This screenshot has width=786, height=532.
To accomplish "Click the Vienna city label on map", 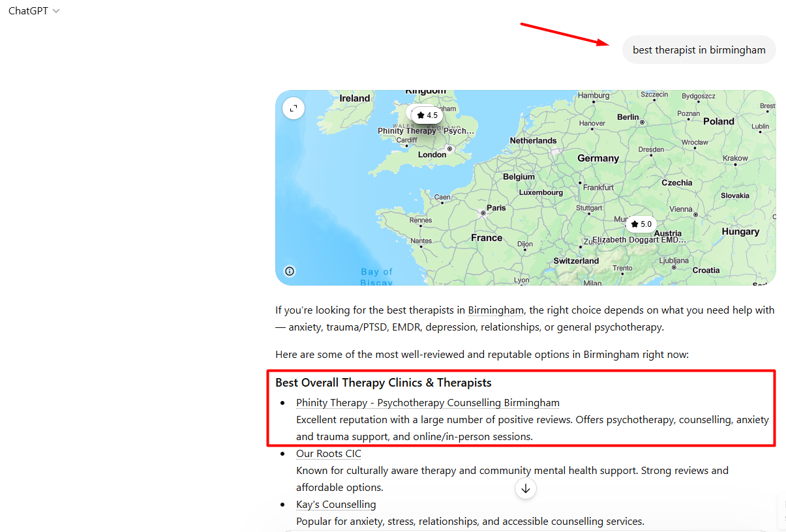I will [681, 209].
